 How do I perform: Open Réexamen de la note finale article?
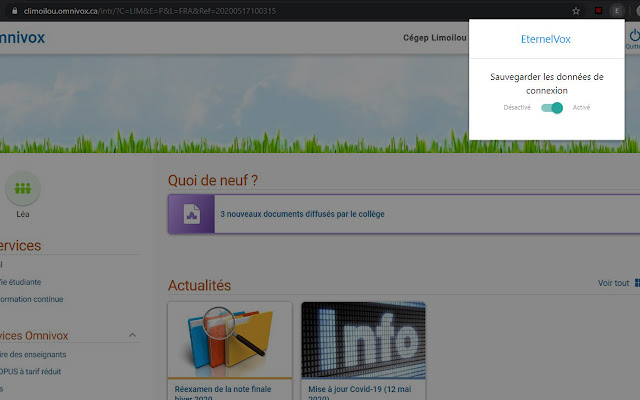coord(223,393)
